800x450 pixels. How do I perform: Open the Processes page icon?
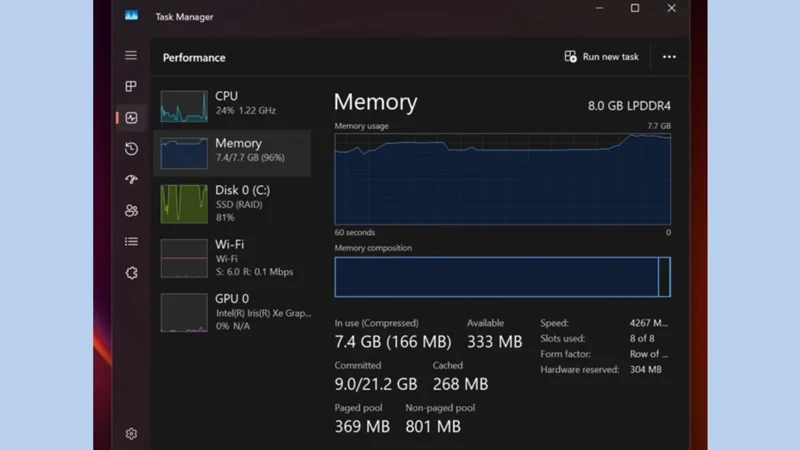tap(131, 86)
